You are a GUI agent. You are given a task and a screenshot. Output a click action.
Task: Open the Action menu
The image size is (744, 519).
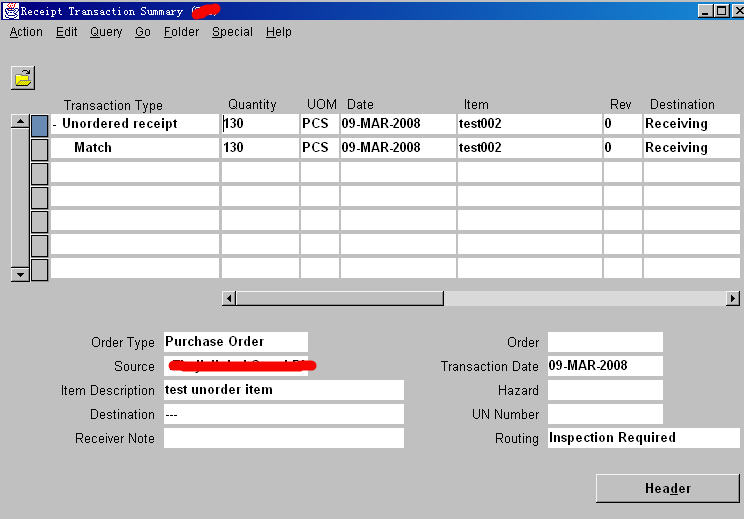tap(26, 32)
